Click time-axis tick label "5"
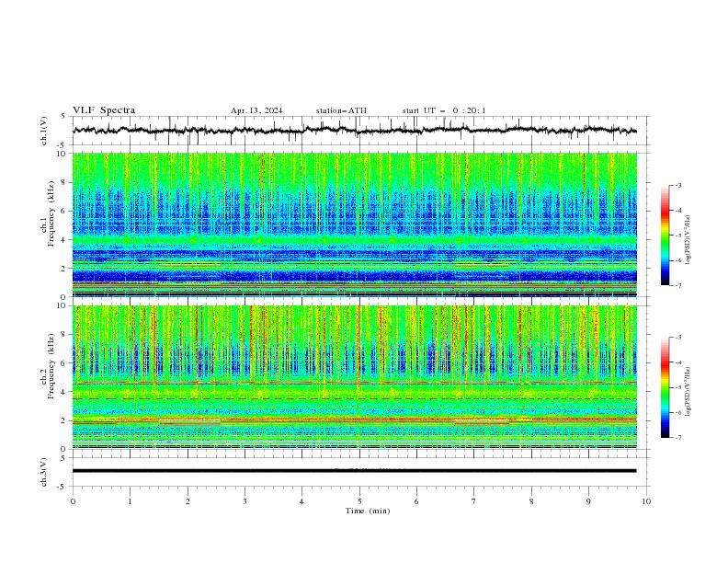 359,501
